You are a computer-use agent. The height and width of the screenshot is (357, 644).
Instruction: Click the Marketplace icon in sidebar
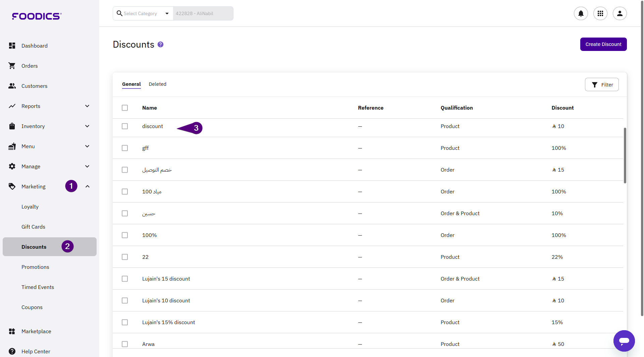coord(12,331)
